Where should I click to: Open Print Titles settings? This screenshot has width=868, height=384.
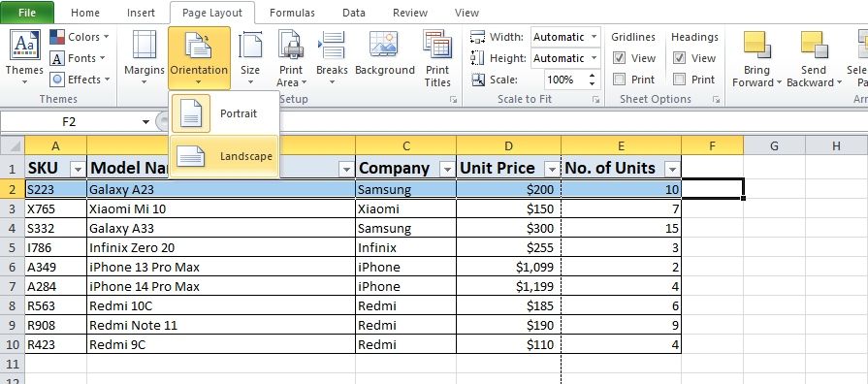pos(437,58)
